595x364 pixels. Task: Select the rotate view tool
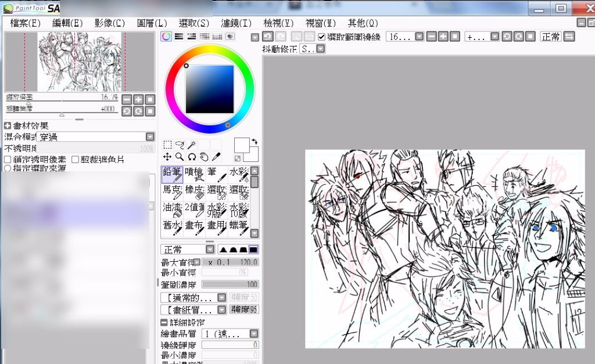(x=192, y=157)
